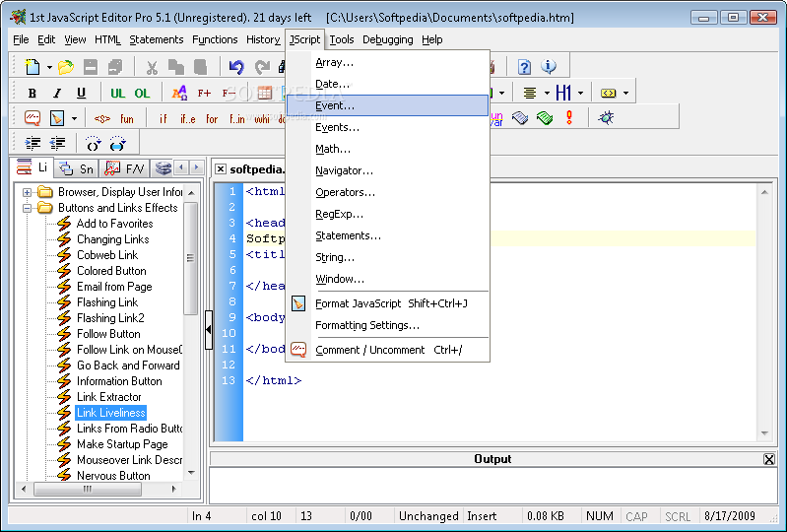Click the increase indent icon

click(x=33, y=144)
